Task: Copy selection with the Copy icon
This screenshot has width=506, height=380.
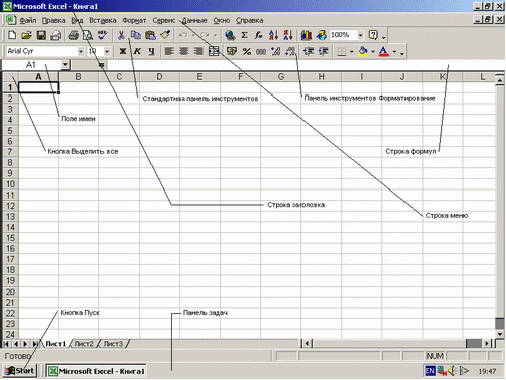Action: pos(136,35)
